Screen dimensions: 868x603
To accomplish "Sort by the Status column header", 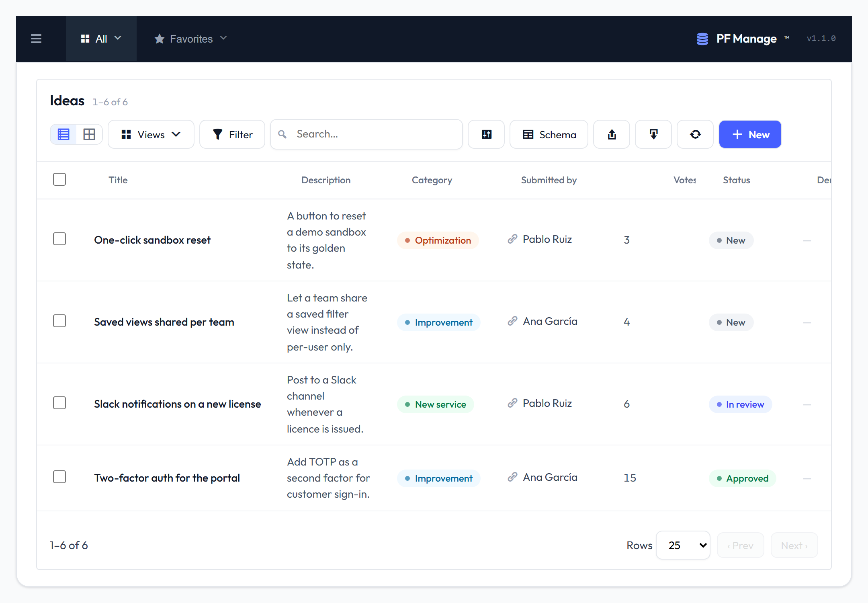I will (x=737, y=180).
